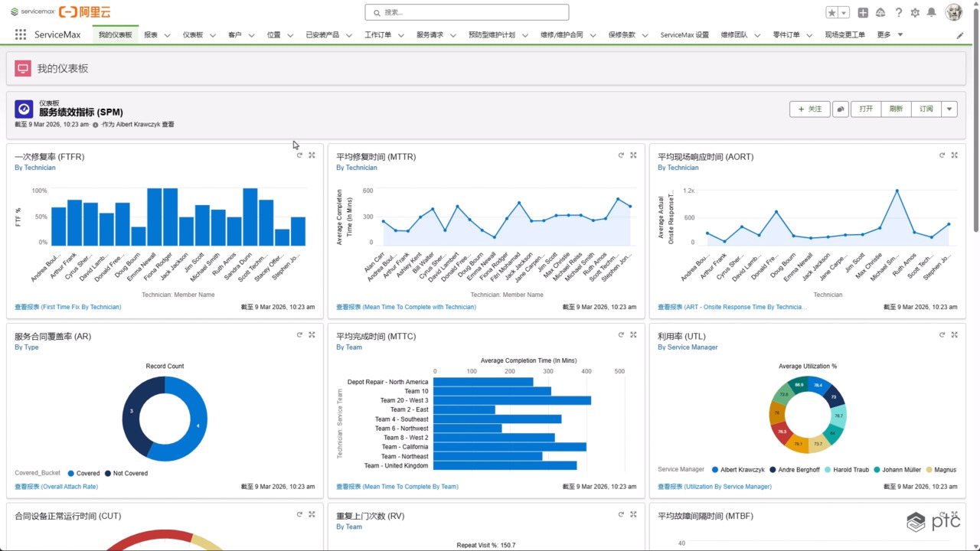Refresh the 一次修复率 (FTFR) chart widget

(299, 155)
